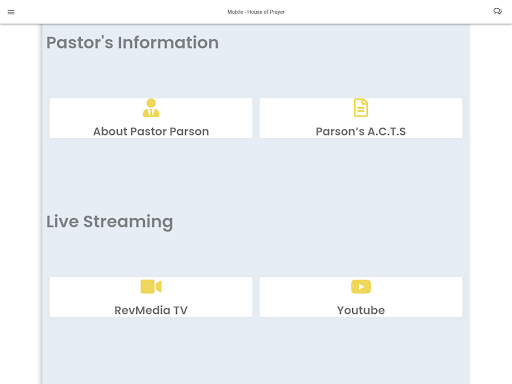Click the video camera icon
Viewport: 512px width, 384px height.
pos(151,287)
